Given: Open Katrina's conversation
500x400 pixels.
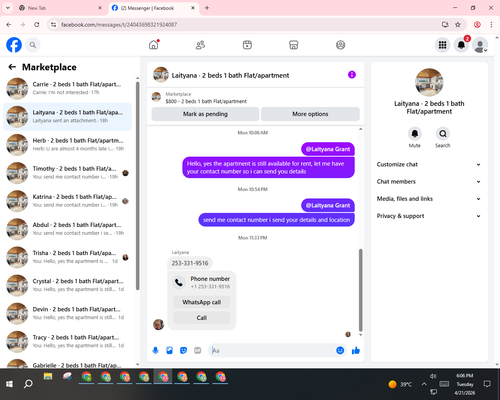Looking at the screenshot, I should [x=67, y=201].
